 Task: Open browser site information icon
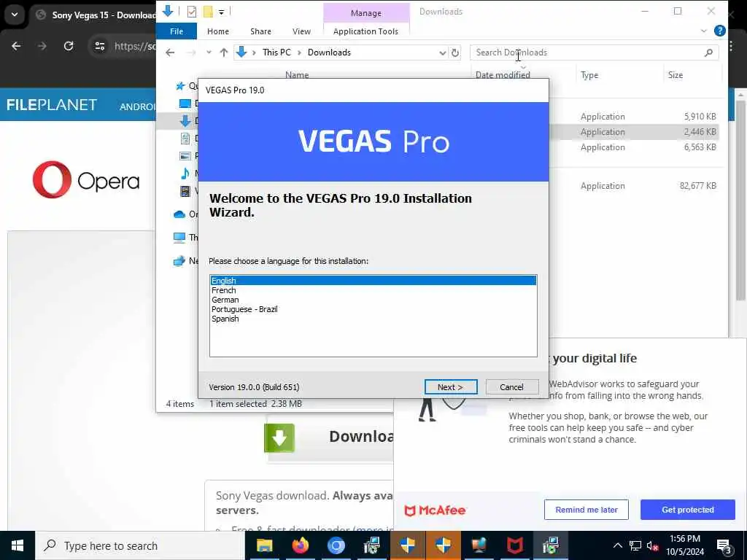99,46
